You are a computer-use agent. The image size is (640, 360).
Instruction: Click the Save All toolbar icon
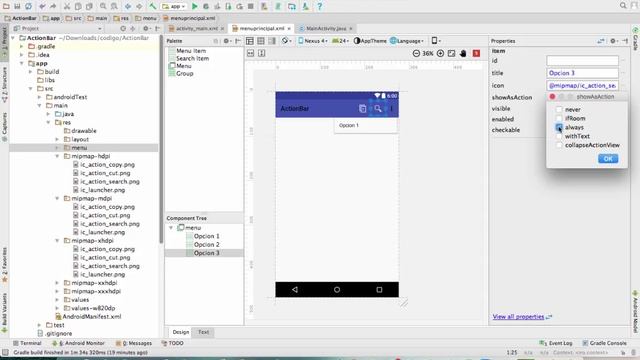(17, 6)
